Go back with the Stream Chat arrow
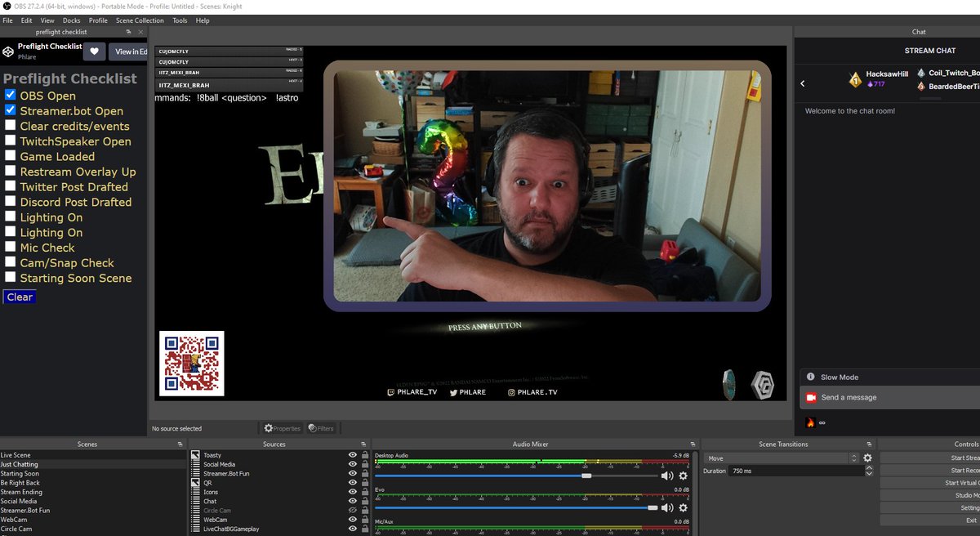The width and height of the screenshot is (980, 536). coord(803,83)
